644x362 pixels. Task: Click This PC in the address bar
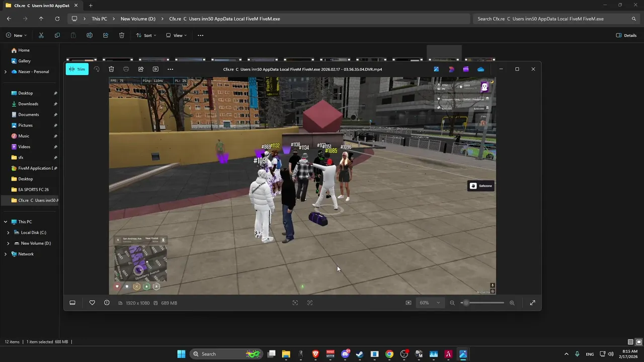pyautogui.click(x=99, y=19)
